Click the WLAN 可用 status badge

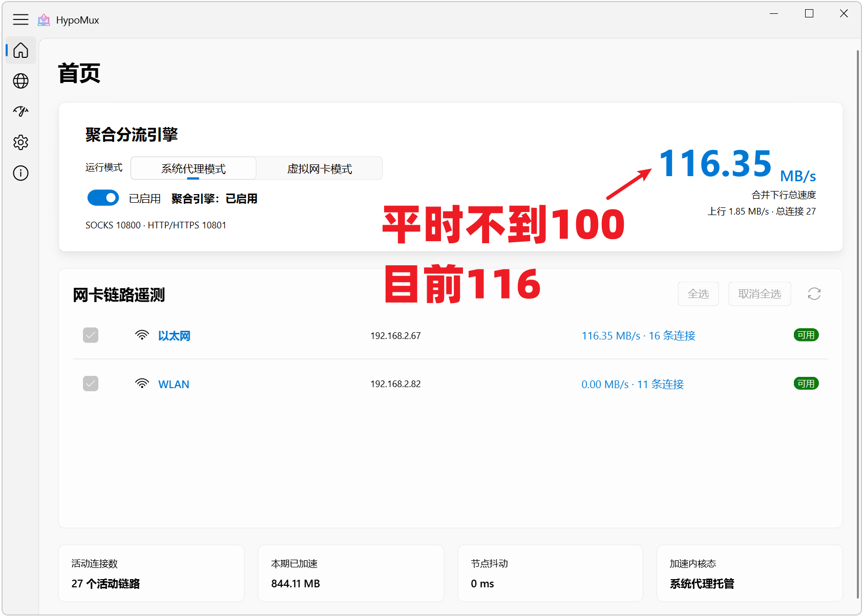pos(806,384)
